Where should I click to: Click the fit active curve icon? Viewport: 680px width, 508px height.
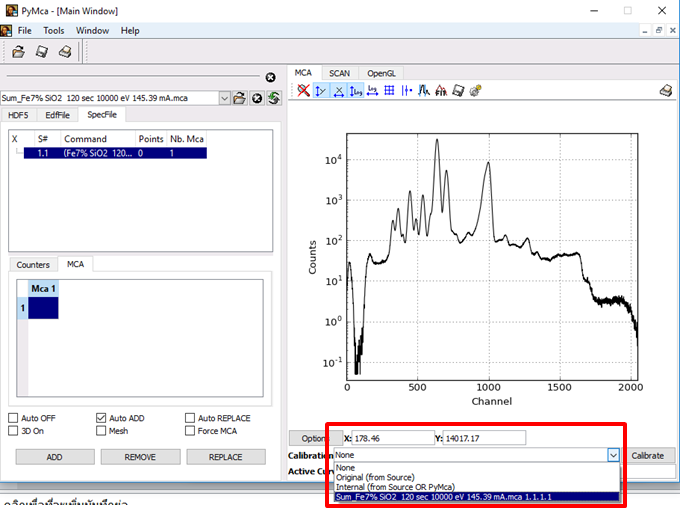pyautogui.click(x=441, y=90)
